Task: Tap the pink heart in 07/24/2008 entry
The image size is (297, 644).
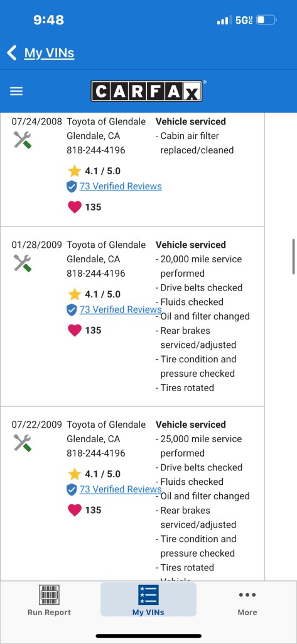Action: coord(75,207)
